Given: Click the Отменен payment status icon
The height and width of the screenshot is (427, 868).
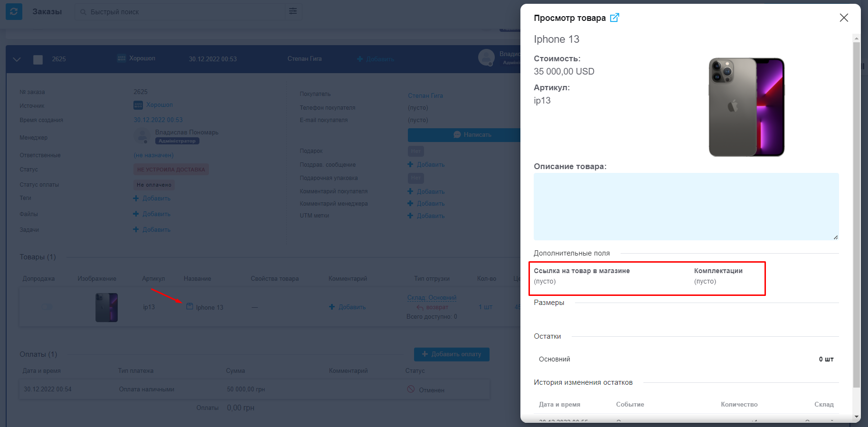Looking at the screenshot, I should [x=411, y=389].
